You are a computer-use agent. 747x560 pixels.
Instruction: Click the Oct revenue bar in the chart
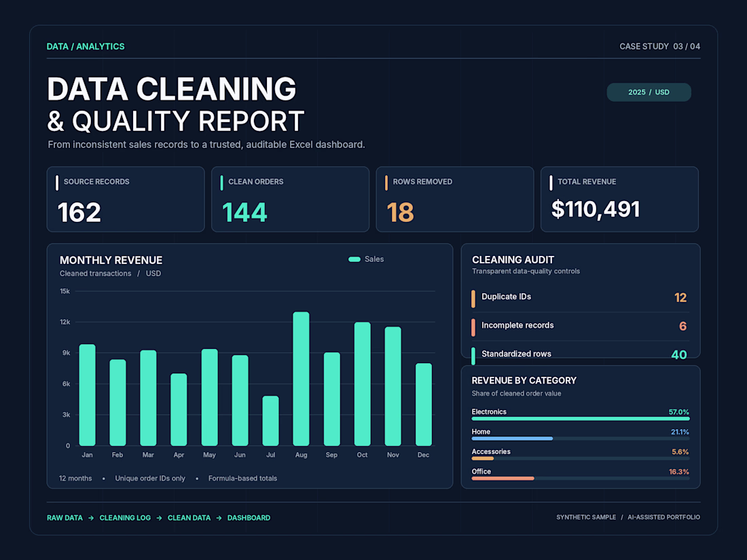tap(362, 384)
